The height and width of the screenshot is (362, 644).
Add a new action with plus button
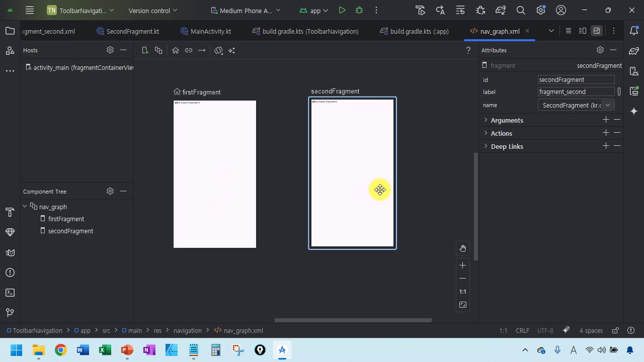606,133
